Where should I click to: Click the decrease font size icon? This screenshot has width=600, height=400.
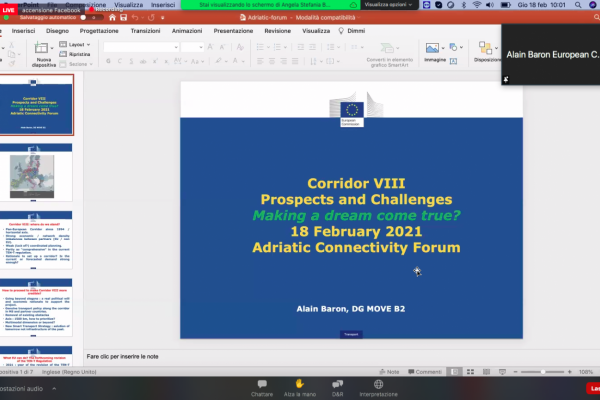pyautogui.click(x=222, y=47)
